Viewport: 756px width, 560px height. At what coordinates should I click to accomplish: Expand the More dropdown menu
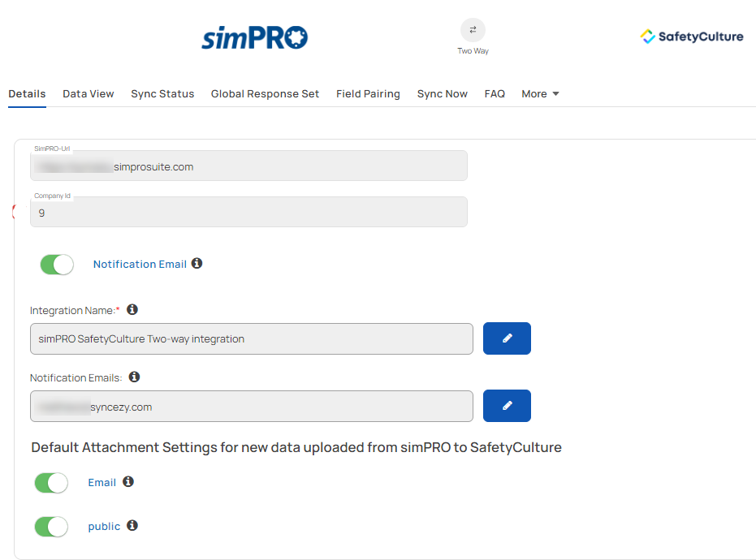540,94
